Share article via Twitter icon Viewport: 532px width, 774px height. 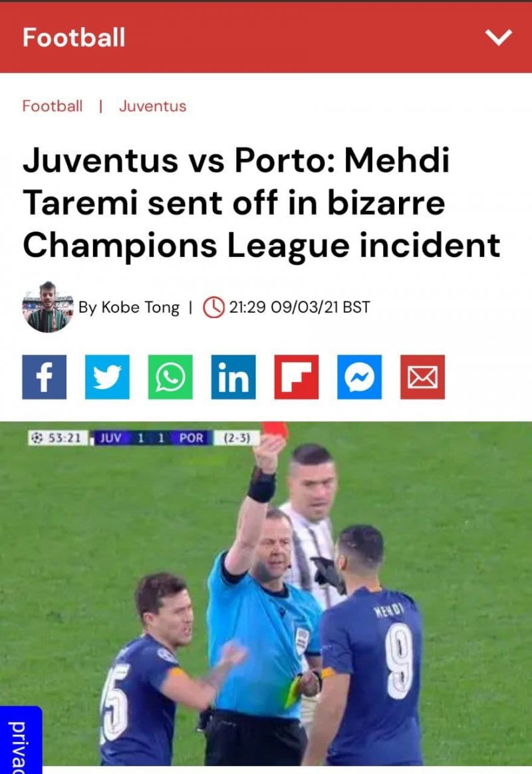click(108, 377)
